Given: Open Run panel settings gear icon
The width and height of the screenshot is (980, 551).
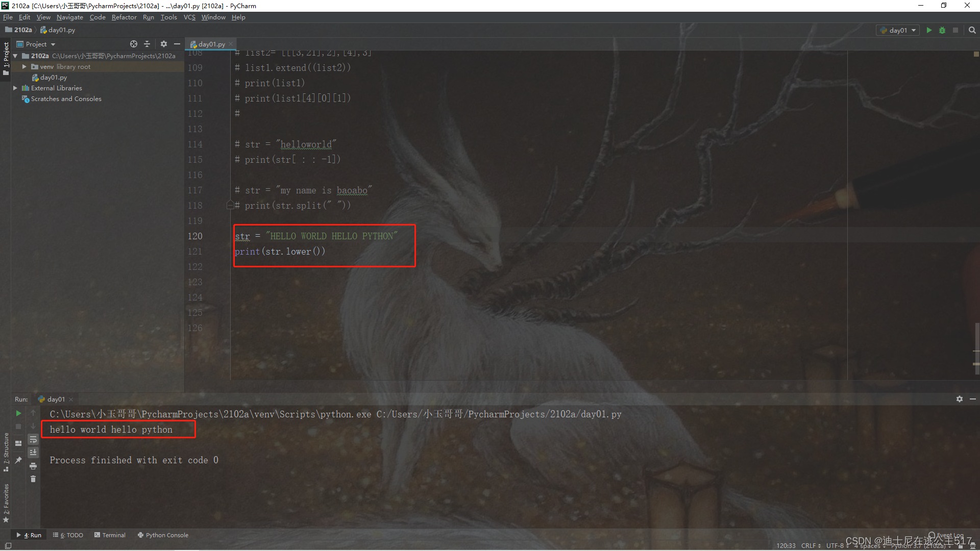Looking at the screenshot, I should pos(959,399).
